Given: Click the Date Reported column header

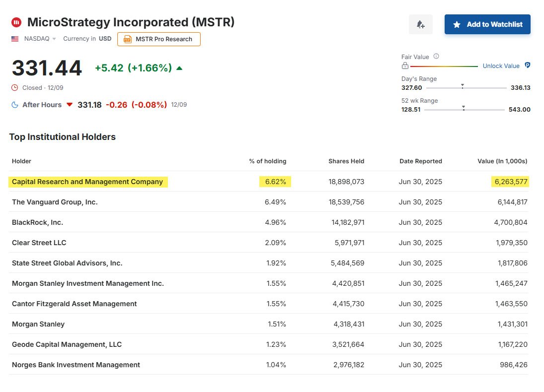Looking at the screenshot, I should coord(421,161).
